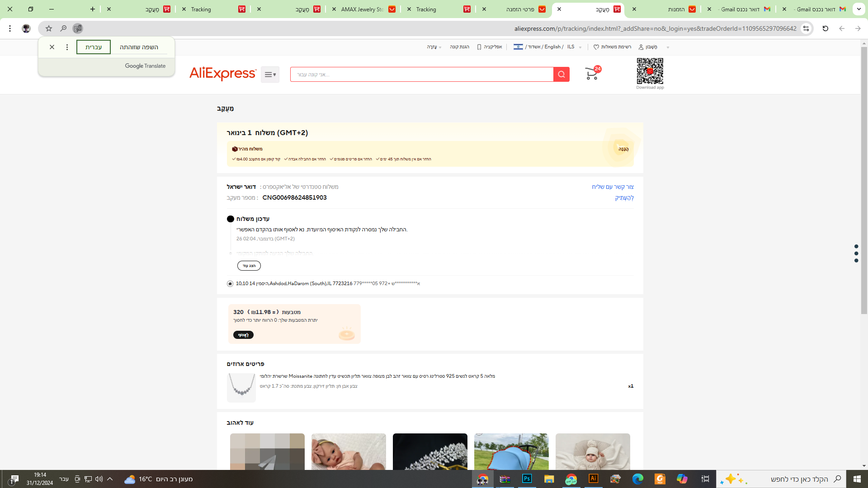Click the צור קשר עם שליח link

tap(613, 187)
